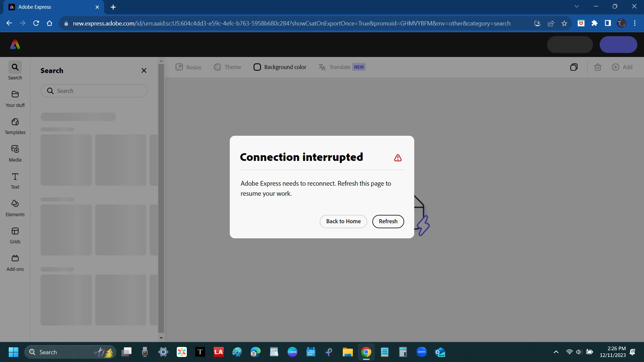The width and height of the screenshot is (644, 362).
Task: Select the Text tool in sidebar
Action: pyautogui.click(x=15, y=181)
